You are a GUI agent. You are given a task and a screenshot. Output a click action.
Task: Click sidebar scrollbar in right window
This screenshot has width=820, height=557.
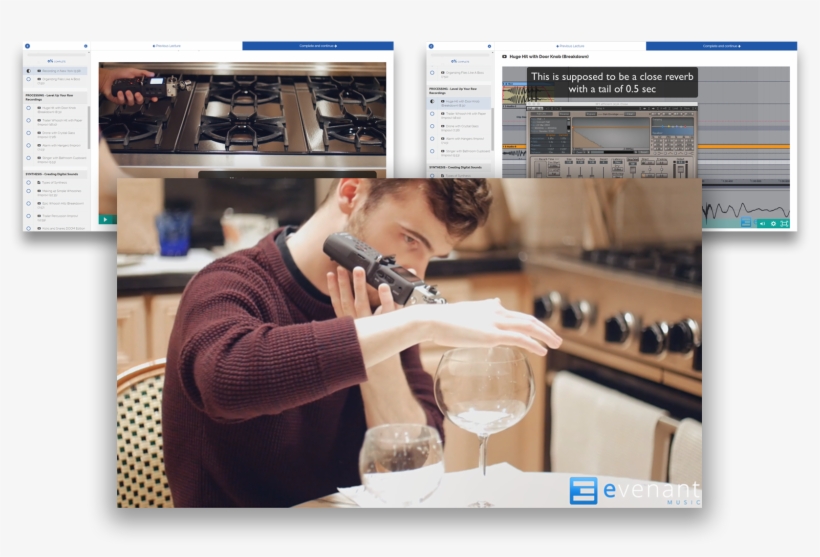[492, 130]
